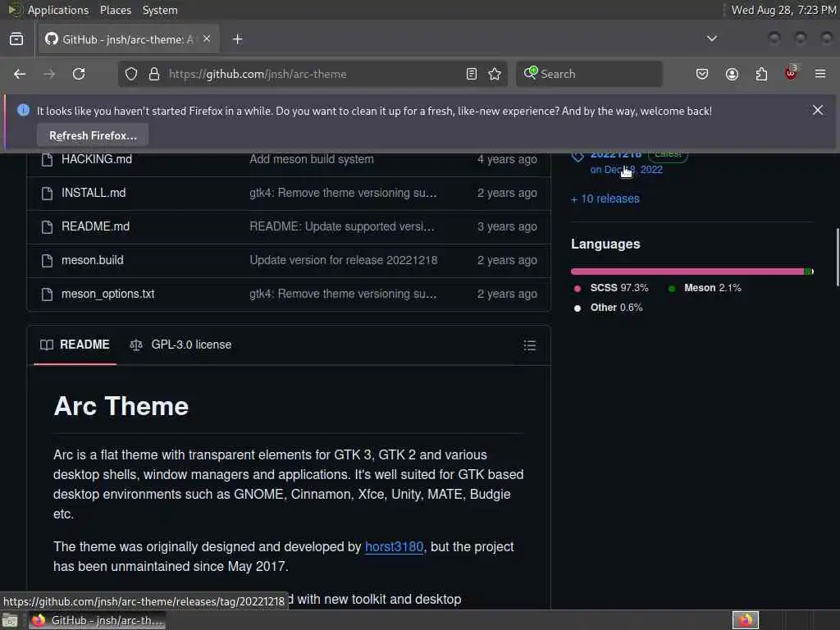
Task: Open the Extensions puzzle icon
Action: tap(761, 74)
